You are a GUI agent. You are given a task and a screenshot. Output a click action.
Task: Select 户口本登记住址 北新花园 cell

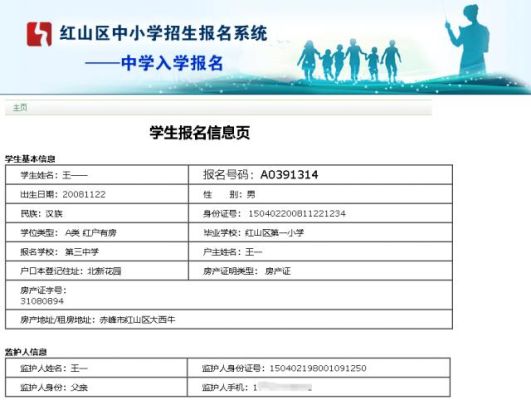pos(97,271)
